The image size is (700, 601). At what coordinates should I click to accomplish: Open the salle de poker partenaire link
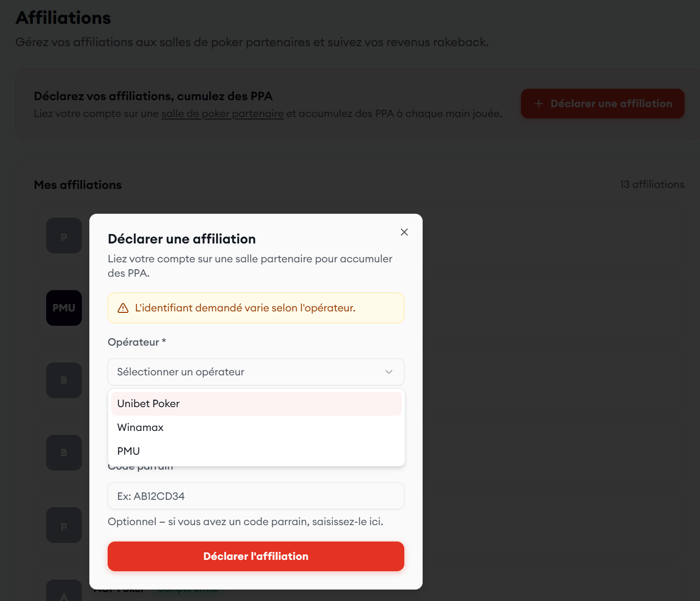click(222, 114)
